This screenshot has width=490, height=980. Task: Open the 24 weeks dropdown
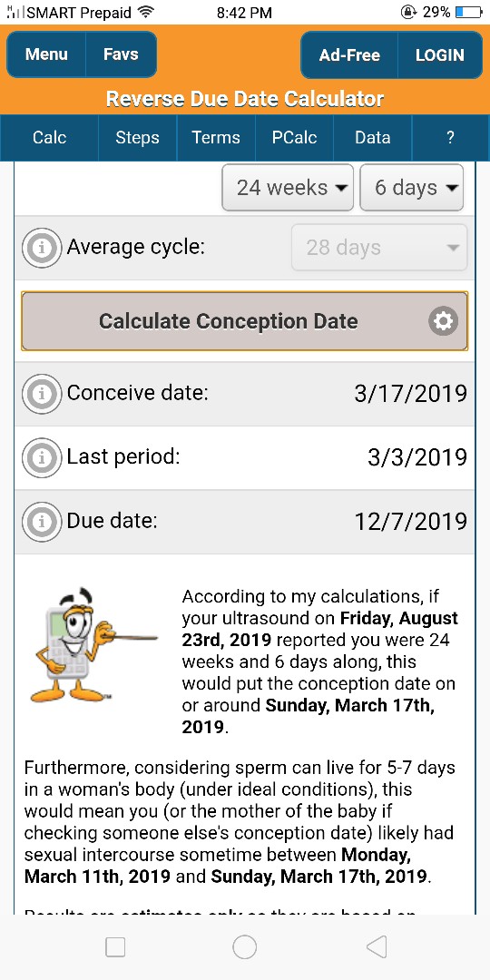click(288, 188)
